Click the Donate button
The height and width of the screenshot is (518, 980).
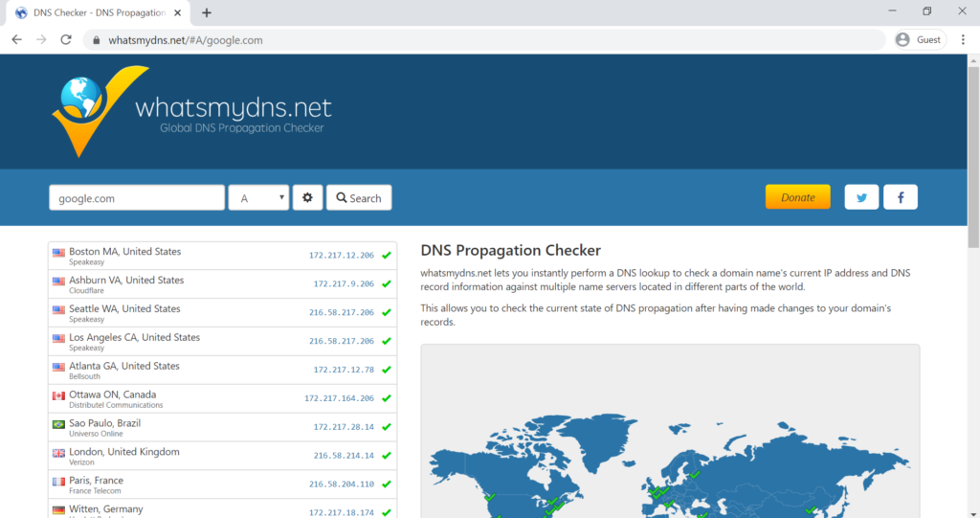pyautogui.click(x=797, y=197)
